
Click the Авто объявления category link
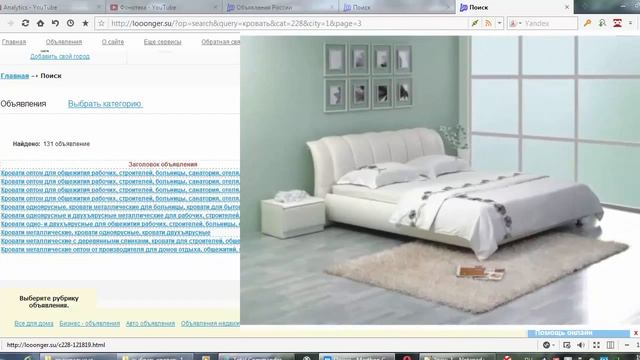tap(150, 323)
